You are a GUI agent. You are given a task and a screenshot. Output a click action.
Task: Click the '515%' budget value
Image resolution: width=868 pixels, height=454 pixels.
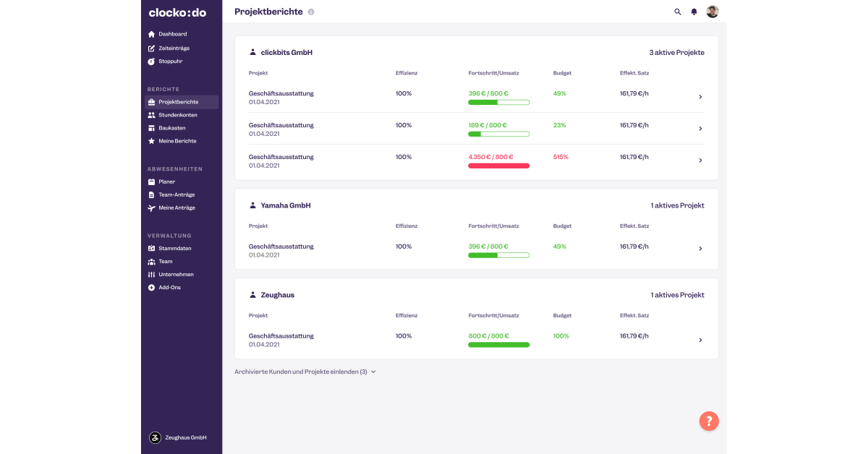tap(561, 157)
